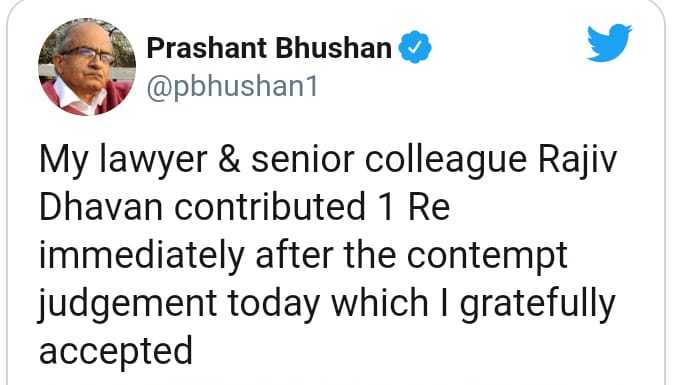675x385 pixels.
Task: Click the name "Rajiv" in the tweet
Action: pyautogui.click(x=578, y=160)
